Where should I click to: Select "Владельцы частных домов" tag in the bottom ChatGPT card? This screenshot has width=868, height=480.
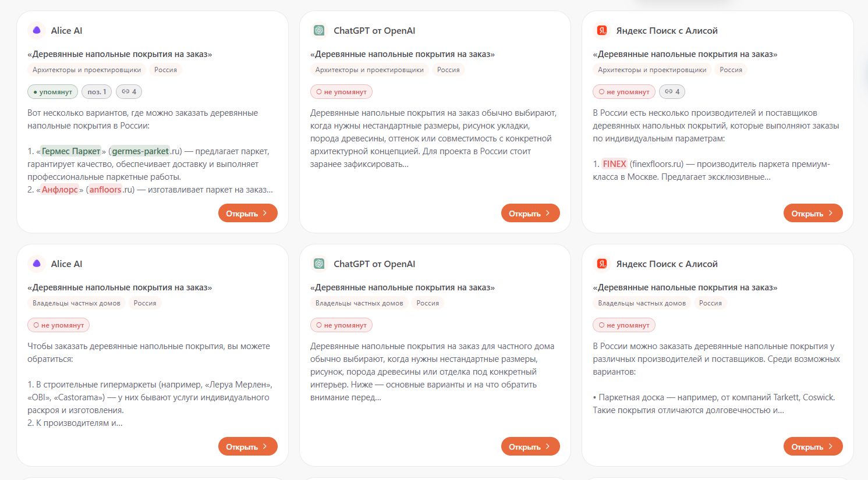[x=359, y=303]
